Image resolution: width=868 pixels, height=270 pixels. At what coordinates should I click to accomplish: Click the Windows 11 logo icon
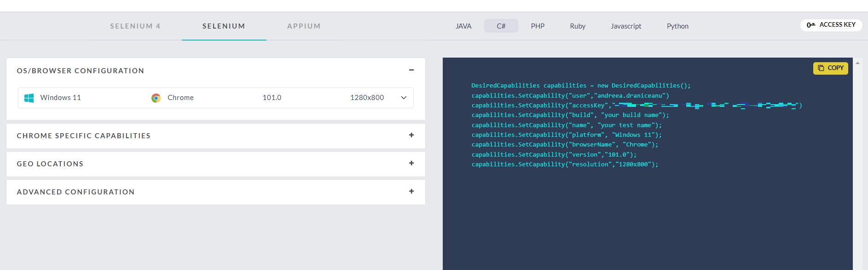pos(29,98)
